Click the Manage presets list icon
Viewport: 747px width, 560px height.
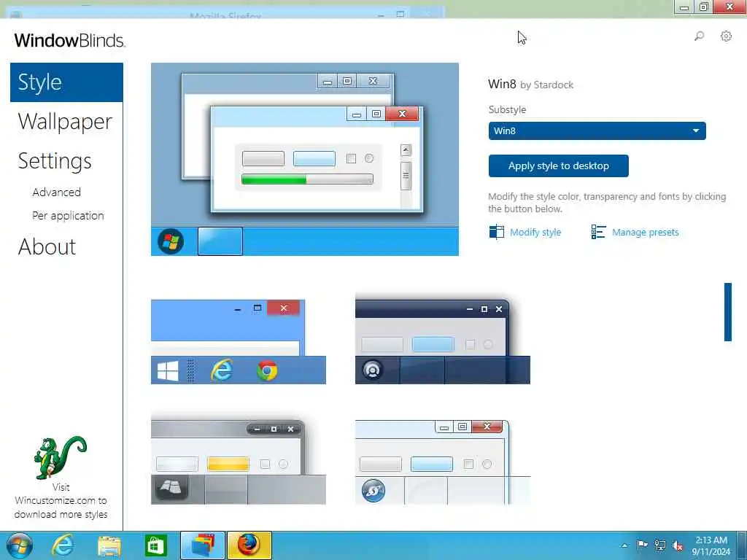coord(598,232)
